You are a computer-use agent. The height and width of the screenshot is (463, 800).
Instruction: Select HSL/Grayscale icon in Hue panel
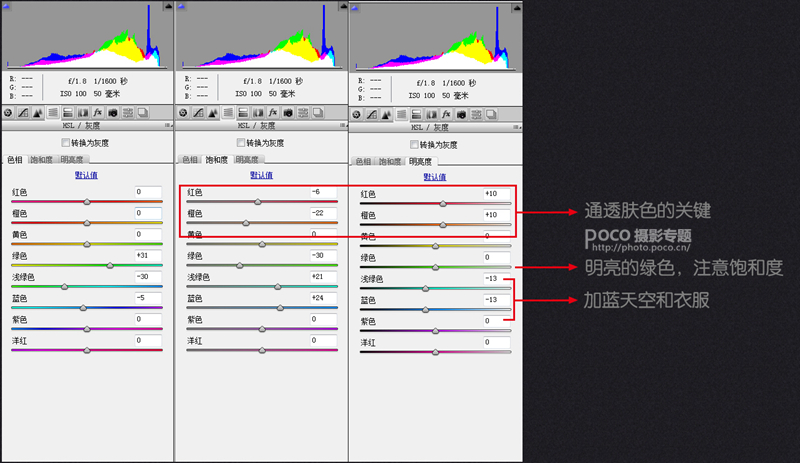pos(53,113)
